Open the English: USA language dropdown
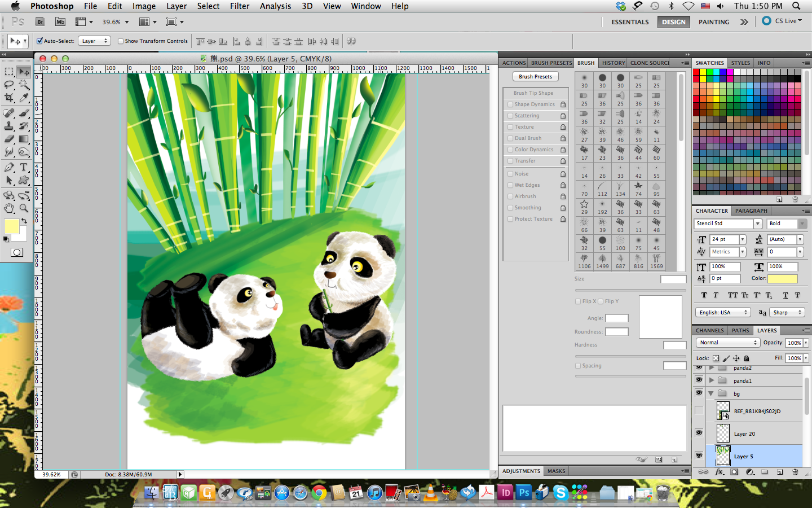The height and width of the screenshot is (508, 812). coord(722,312)
